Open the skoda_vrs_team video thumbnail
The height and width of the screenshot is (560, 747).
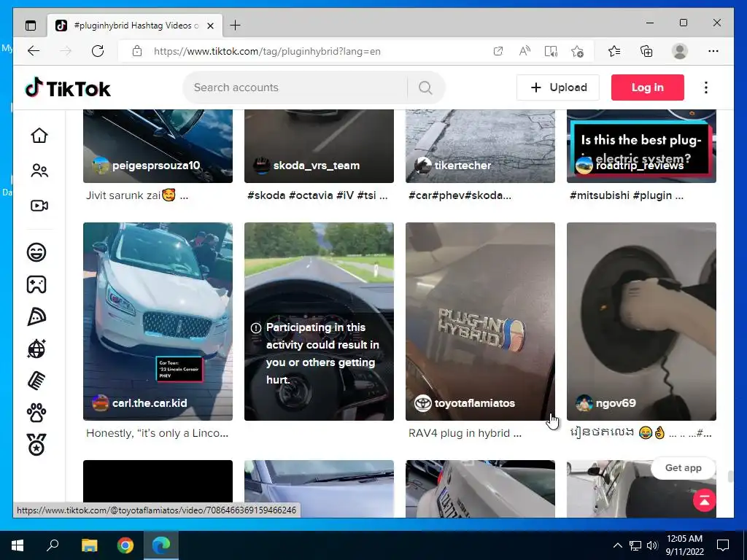pyautogui.click(x=320, y=146)
